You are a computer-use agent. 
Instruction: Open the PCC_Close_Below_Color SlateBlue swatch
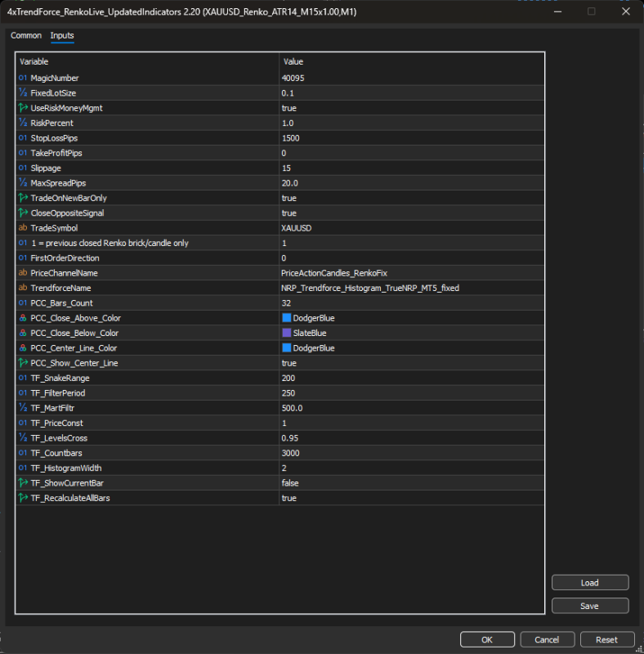point(287,333)
